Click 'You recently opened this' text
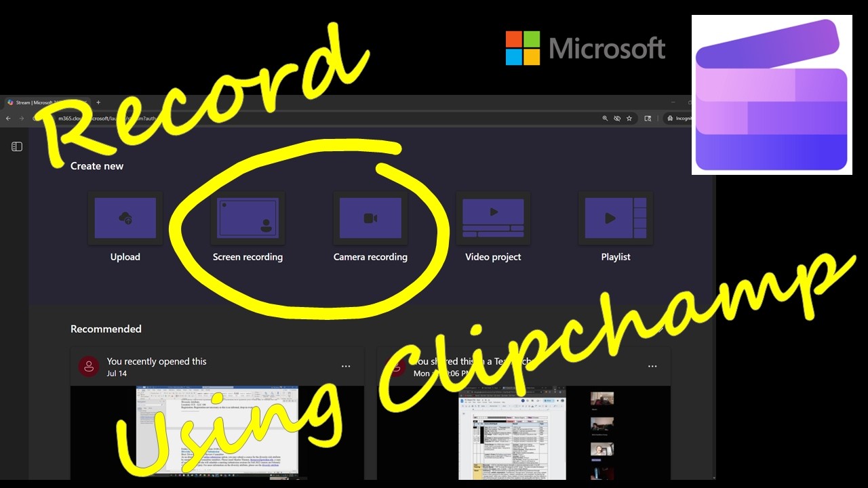Viewport: 868px width, 488px height. coord(157,361)
